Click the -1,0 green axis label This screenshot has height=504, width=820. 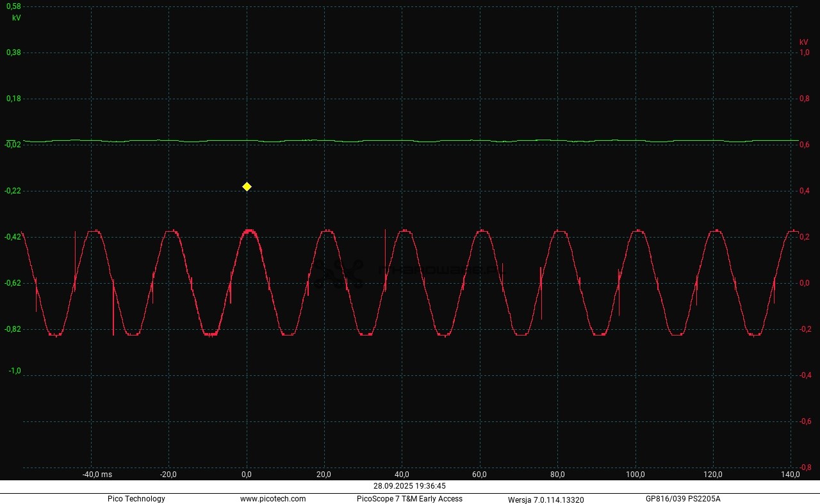(x=14, y=371)
